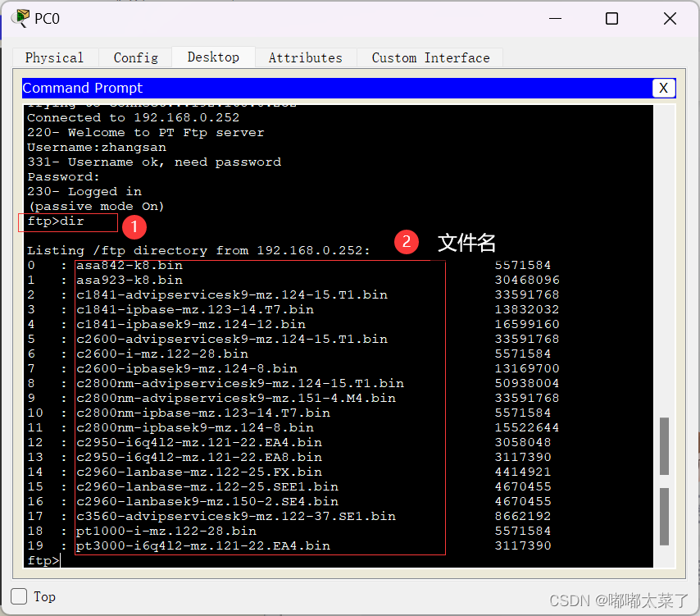The height and width of the screenshot is (616, 700).
Task: Click the red circle marker numbered 2
Action: tap(407, 243)
